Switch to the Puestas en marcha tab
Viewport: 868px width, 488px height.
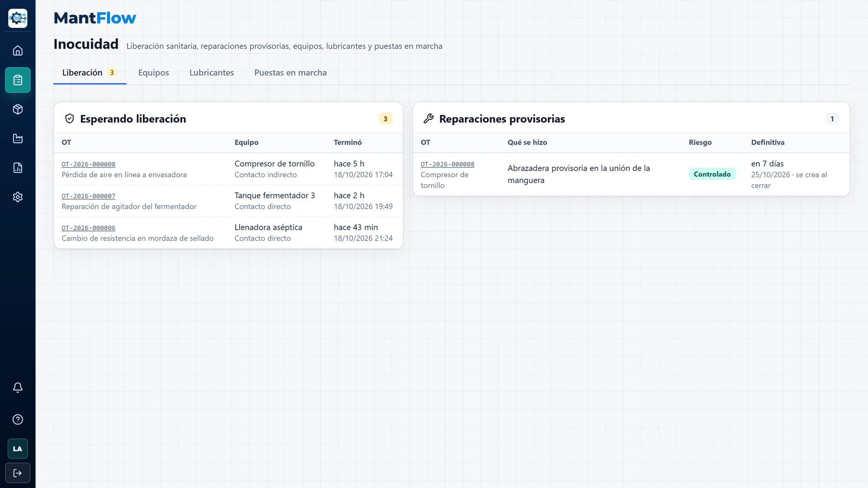coord(290,73)
